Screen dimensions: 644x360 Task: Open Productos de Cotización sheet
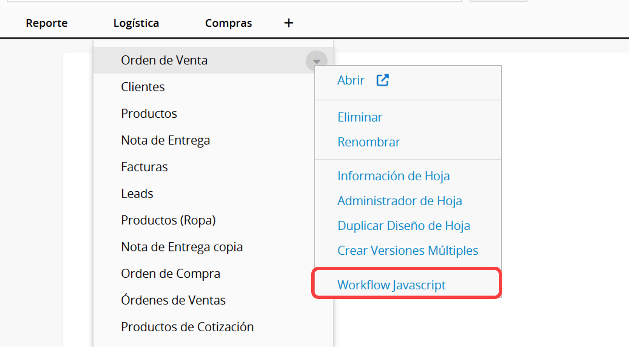point(188,327)
